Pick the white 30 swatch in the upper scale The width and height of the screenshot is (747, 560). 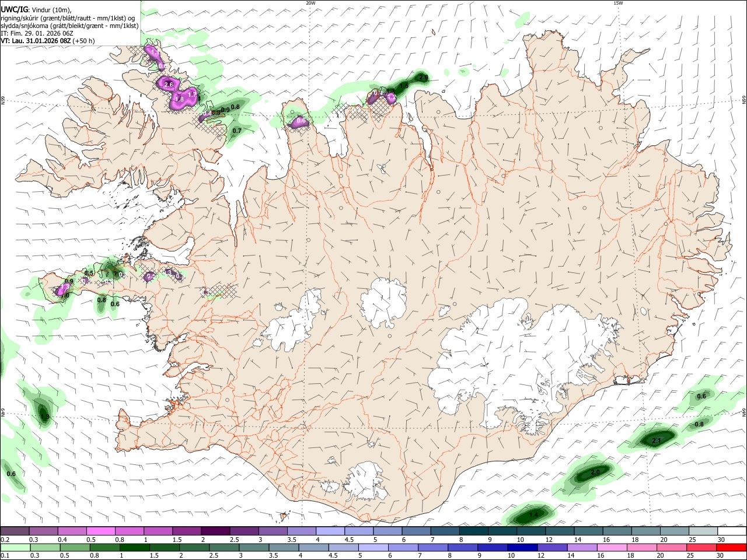coord(732,531)
